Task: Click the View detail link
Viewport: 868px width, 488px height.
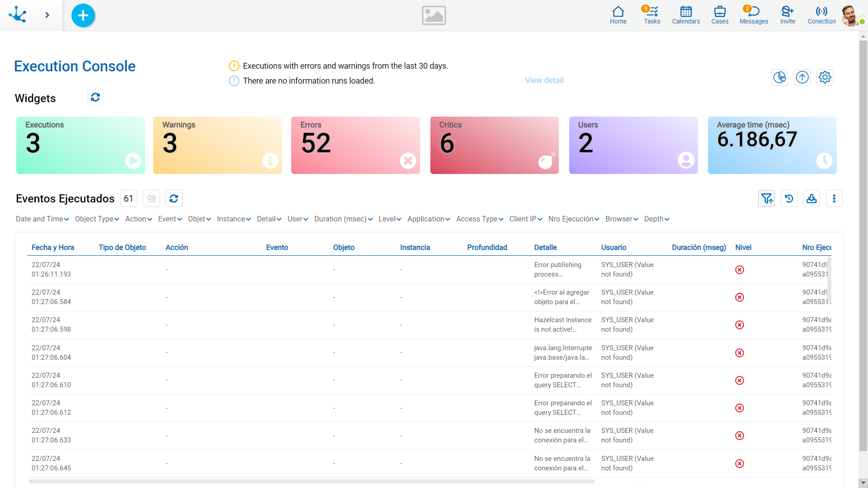Action: click(x=544, y=80)
